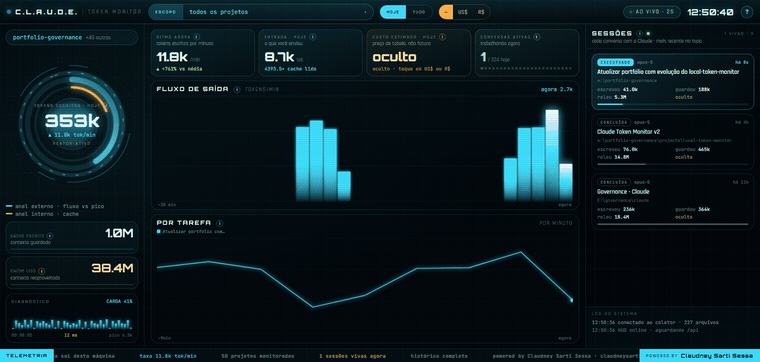Click the Diagnóstico mini bar chart

point(72,323)
